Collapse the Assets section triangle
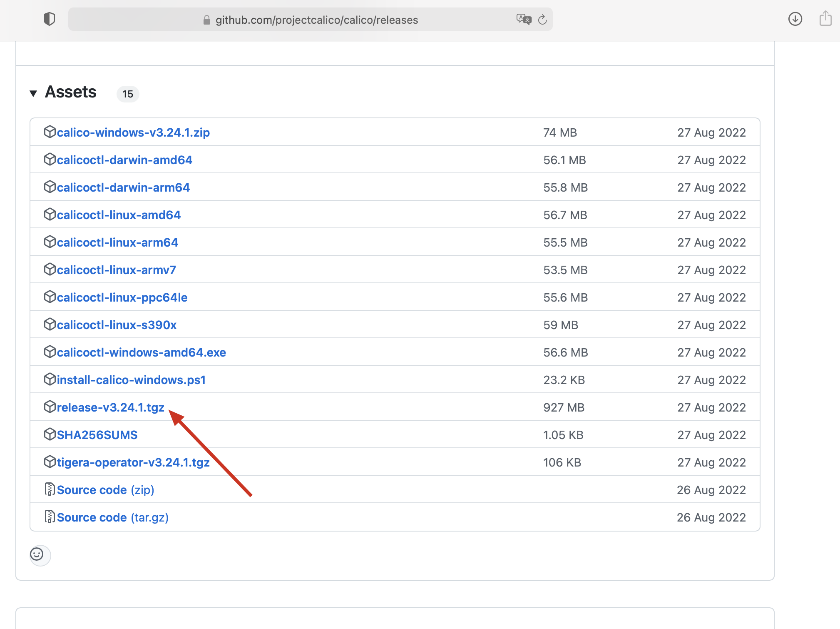This screenshot has width=840, height=629. pos(33,93)
